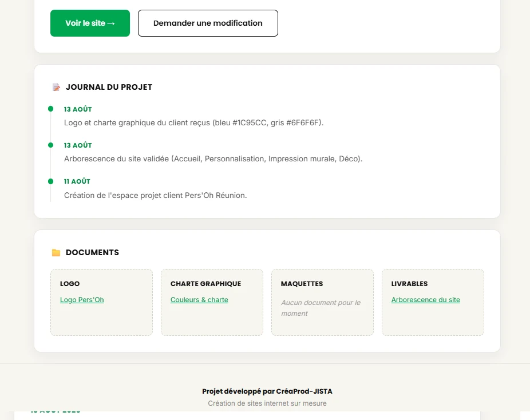Open the Arborescence du site link

coord(426,300)
